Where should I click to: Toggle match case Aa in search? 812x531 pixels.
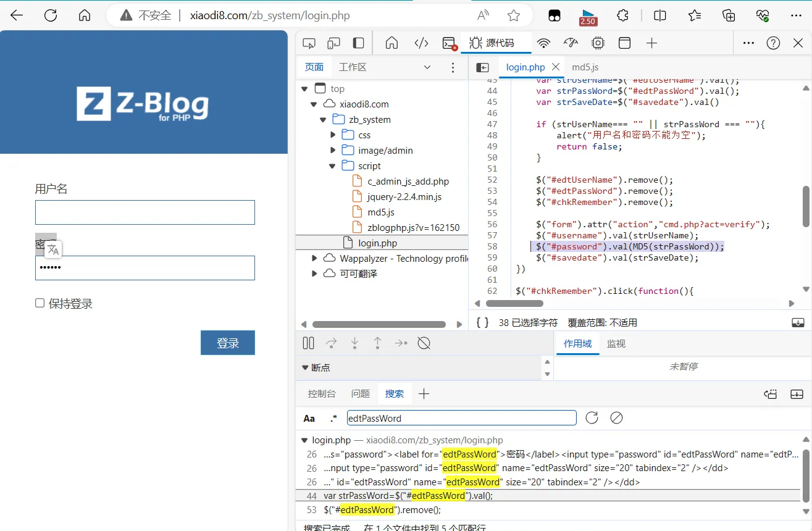309,419
